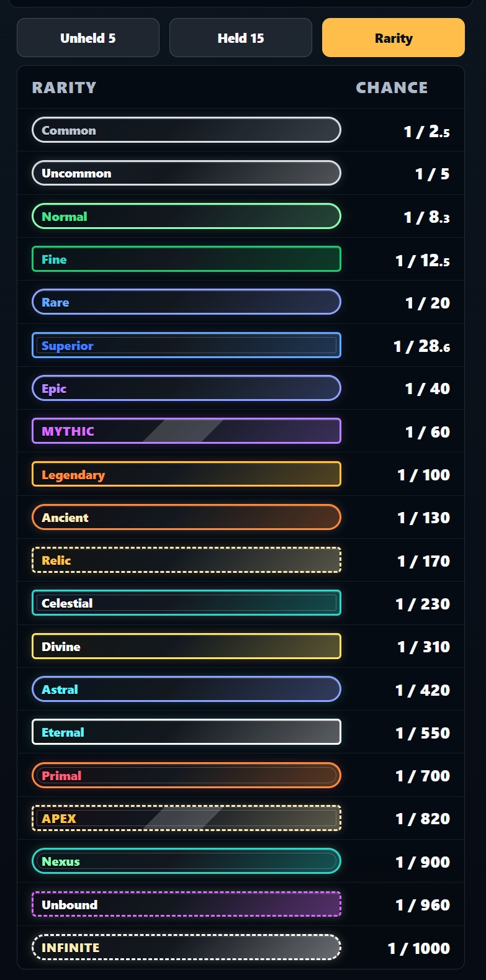Click the green Normal rarity badge
486x980 pixels.
point(186,216)
